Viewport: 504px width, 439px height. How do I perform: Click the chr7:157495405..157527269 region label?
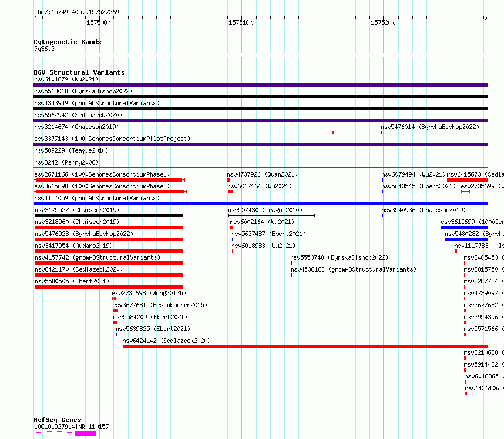coord(76,12)
